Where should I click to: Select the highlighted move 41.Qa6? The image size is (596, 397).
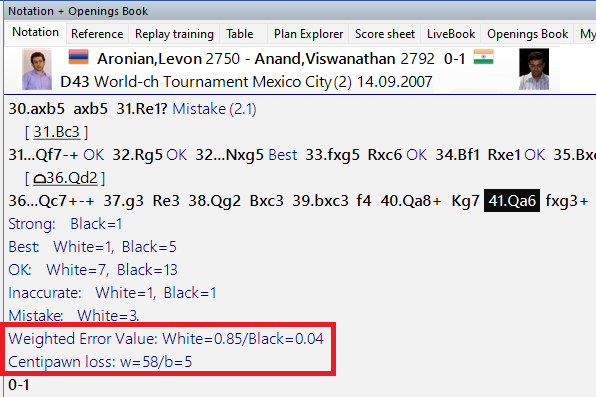pyautogui.click(x=512, y=200)
